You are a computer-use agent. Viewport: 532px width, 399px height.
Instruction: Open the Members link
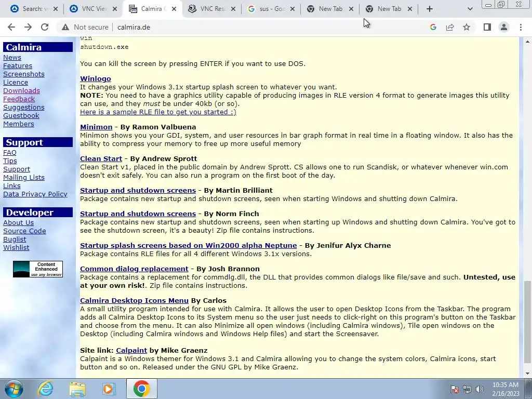click(x=19, y=124)
